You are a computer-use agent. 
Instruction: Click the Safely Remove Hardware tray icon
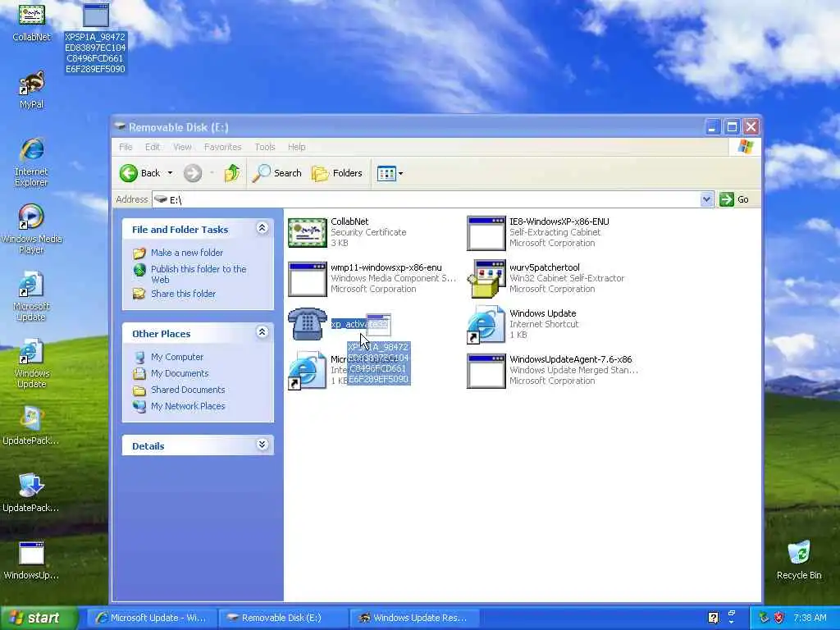[x=764, y=618]
